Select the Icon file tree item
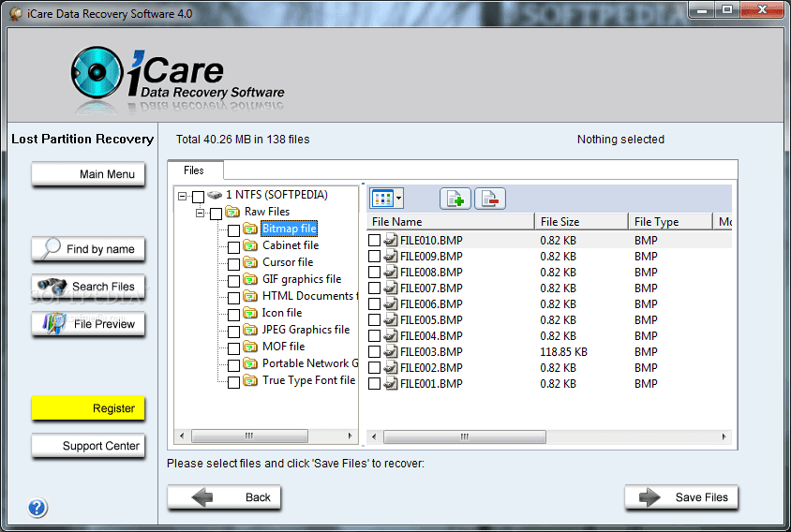791x532 pixels. 282,313
